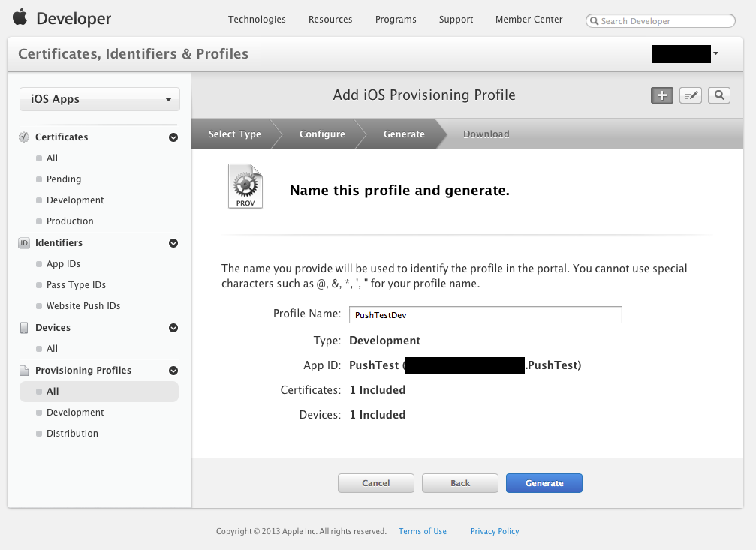Select All under Certificates
Screen dimensions: 756x550
click(52, 158)
